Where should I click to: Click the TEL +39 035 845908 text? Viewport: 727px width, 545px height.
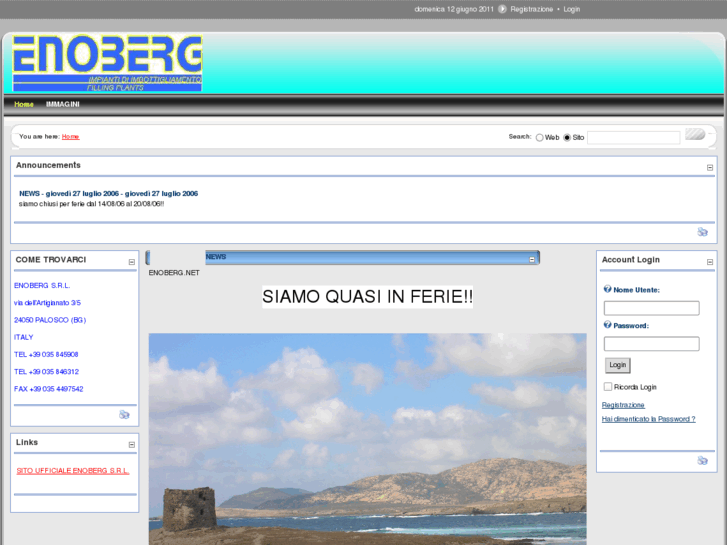click(46, 354)
